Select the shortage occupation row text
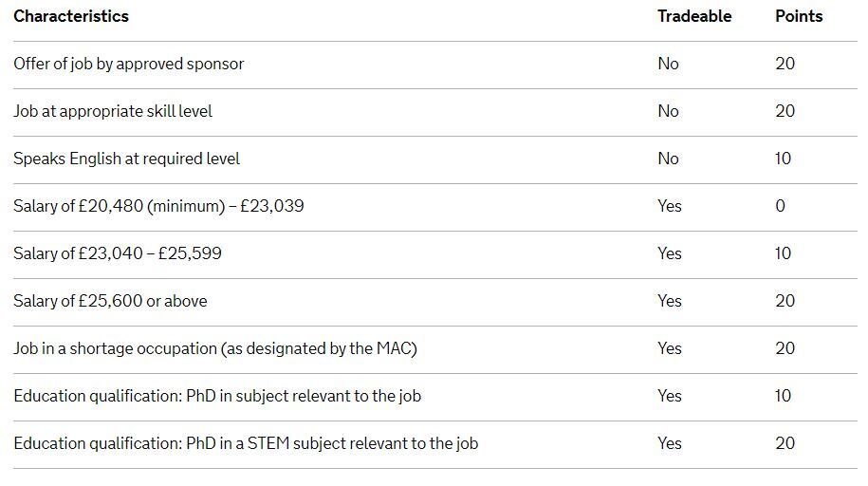868x486 pixels. (215, 348)
